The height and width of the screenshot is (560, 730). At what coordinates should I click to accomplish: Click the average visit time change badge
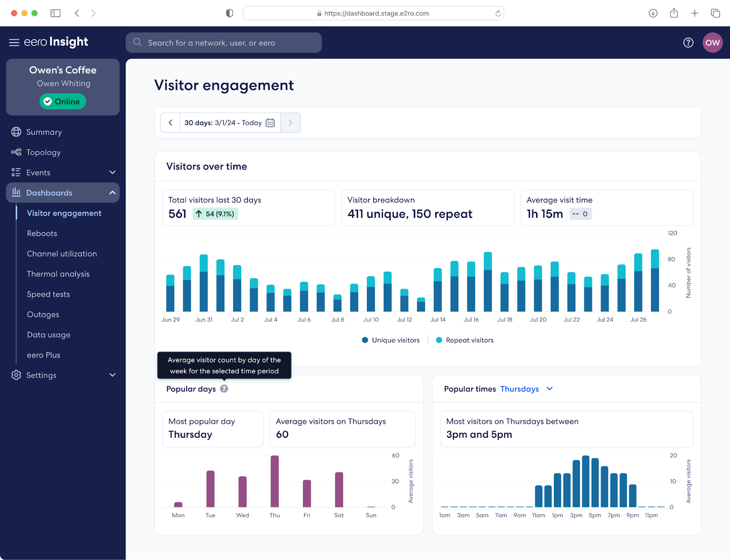click(x=580, y=214)
